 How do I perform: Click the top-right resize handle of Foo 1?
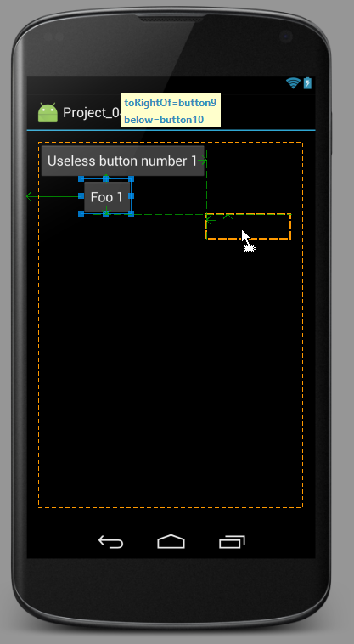click(x=132, y=179)
